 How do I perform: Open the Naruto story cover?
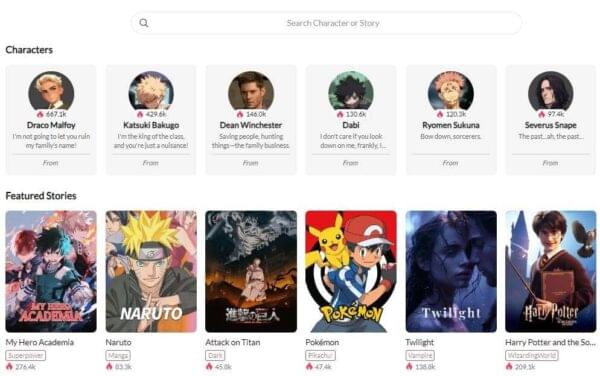click(151, 271)
